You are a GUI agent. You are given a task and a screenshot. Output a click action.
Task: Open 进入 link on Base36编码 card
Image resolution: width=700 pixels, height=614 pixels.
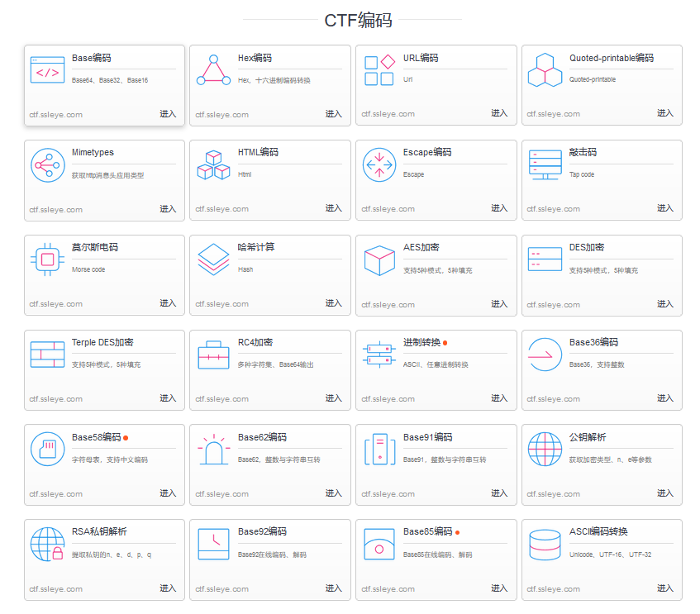pos(665,398)
